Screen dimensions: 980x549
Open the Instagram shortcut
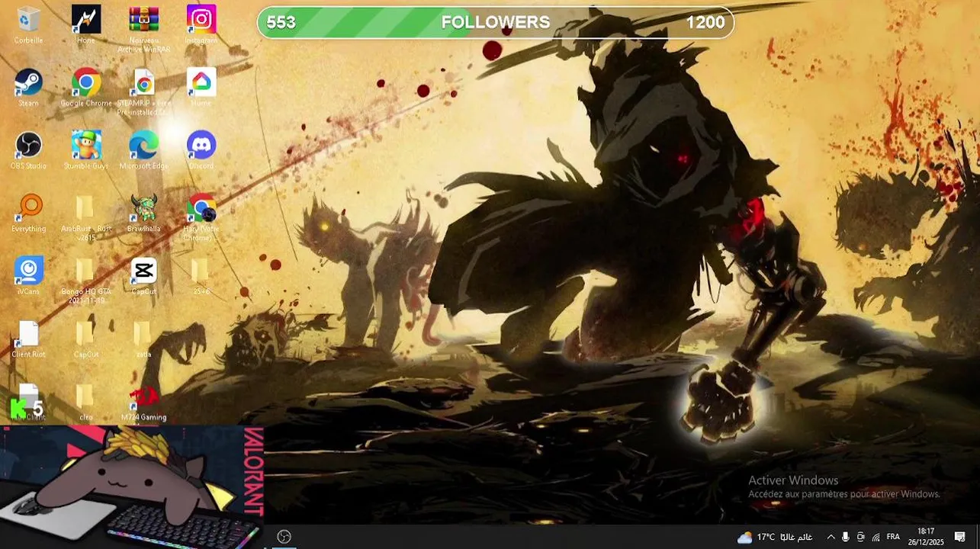click(x=201, y=24)
